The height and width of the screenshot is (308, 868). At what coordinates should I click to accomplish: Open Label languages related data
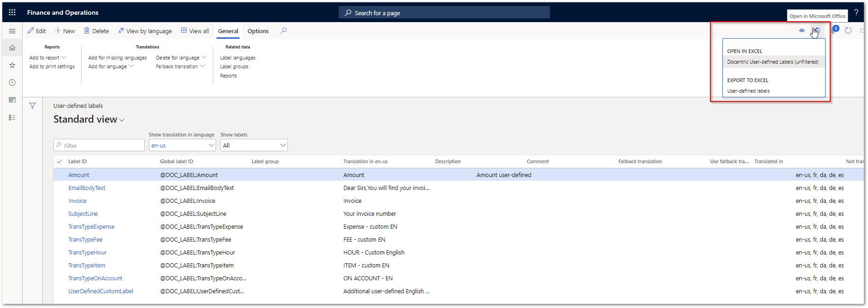[238, 58]
